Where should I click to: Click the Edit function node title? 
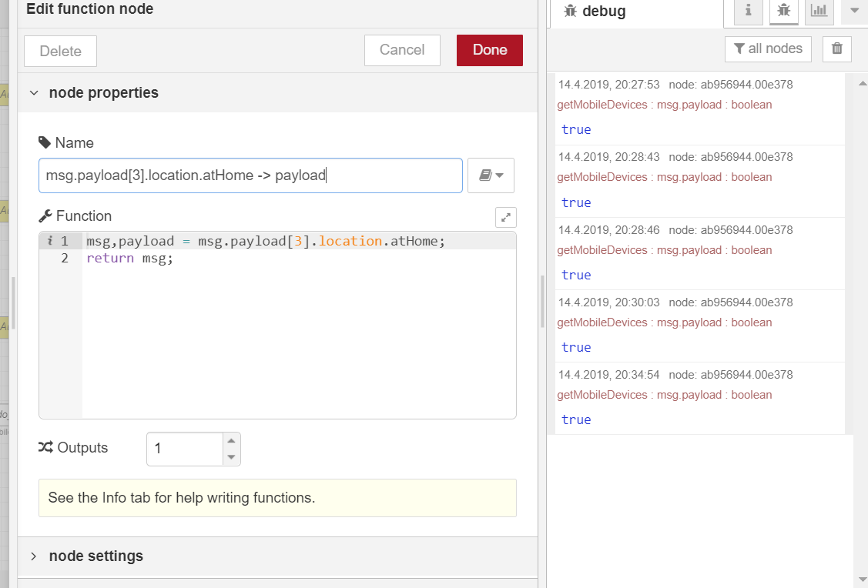[89, 8]
